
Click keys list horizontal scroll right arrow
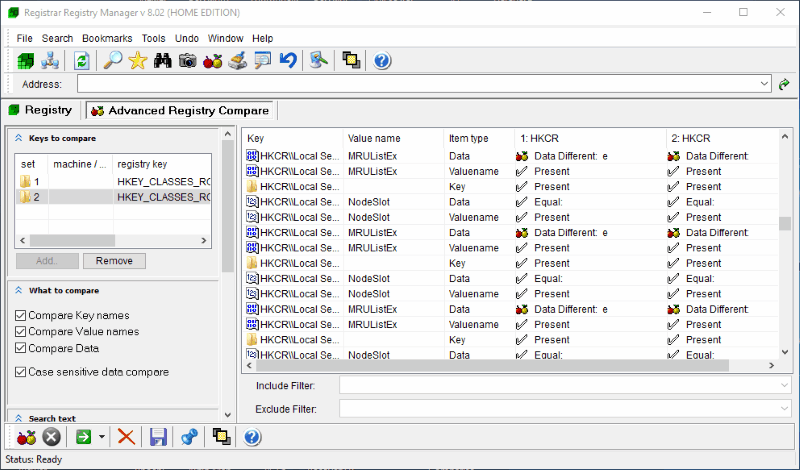pyautogui.click(x=204, y=240)
